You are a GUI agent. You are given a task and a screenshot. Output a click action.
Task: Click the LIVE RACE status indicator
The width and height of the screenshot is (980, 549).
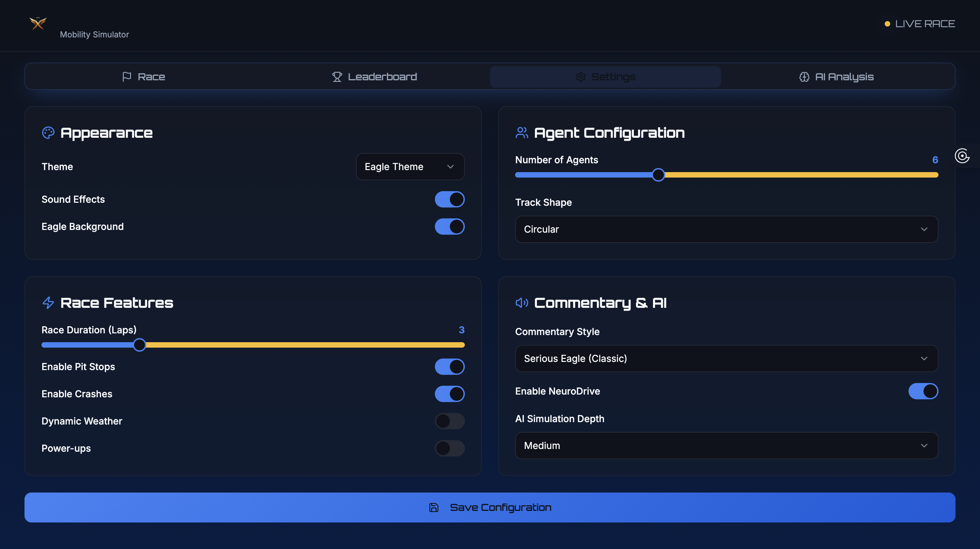(920, 23)
